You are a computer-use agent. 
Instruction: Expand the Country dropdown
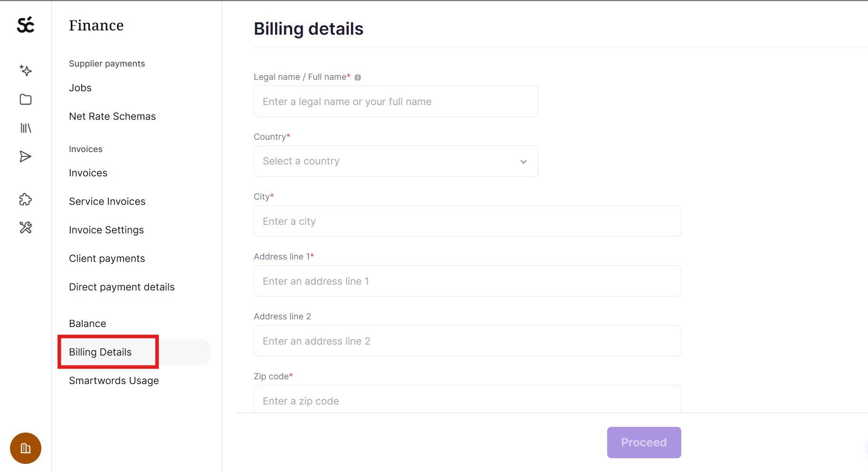coord(396,161)
